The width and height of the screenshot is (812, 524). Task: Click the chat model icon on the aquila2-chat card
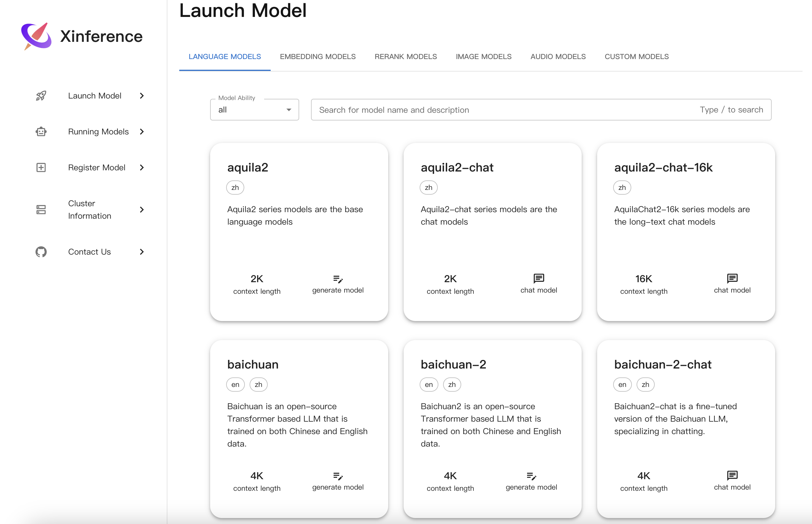(x=538, y=278)
